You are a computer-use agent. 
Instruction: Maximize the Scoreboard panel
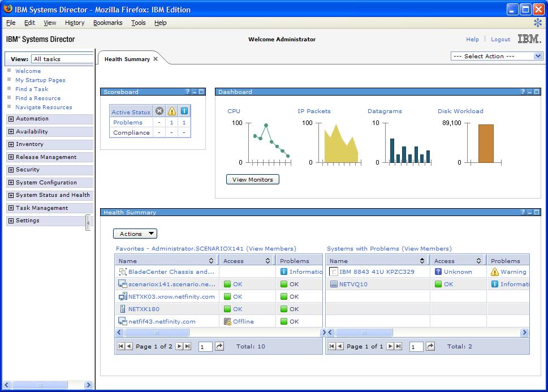[x=201, y=92]
